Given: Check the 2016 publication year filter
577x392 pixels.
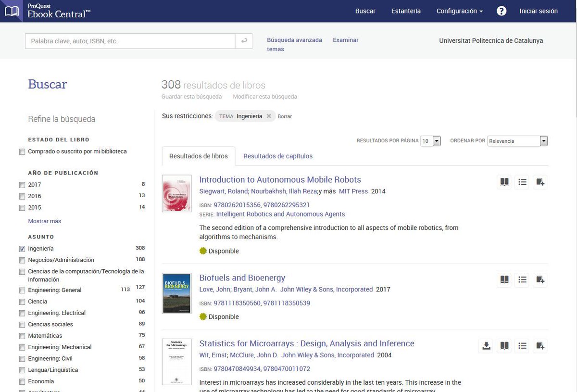Looking at the screenshot, I should 22,196.
